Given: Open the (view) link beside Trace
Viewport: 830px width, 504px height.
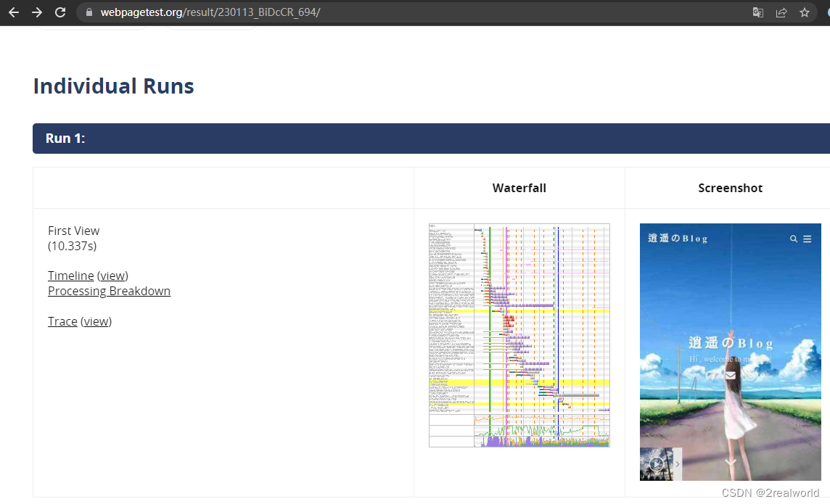Looking at the screenshot, I should pos(96,321).
